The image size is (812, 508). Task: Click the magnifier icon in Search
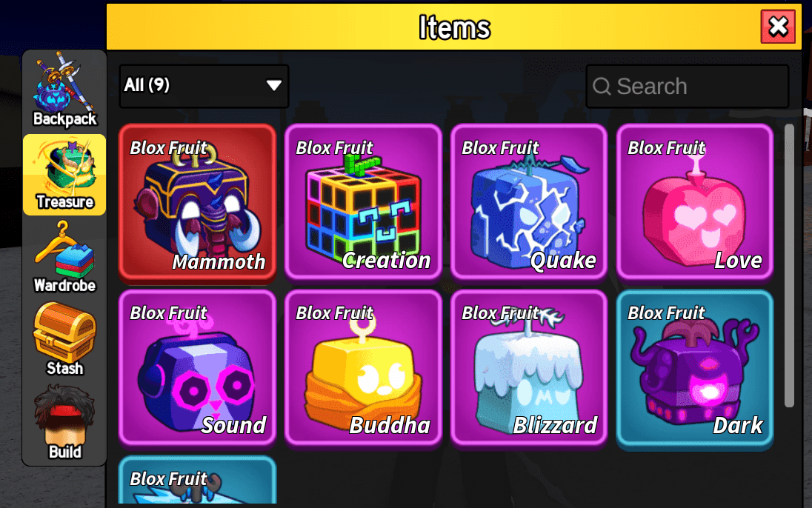(602, 87)
